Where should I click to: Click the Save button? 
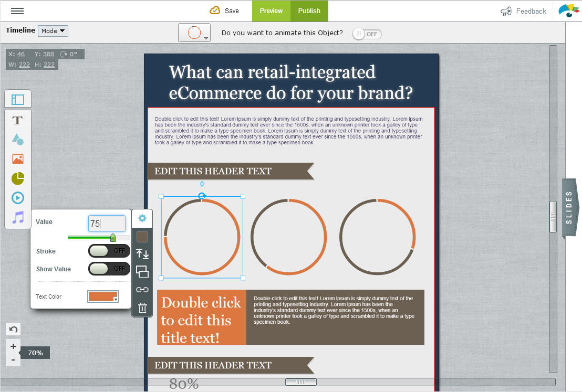[224, 11]
